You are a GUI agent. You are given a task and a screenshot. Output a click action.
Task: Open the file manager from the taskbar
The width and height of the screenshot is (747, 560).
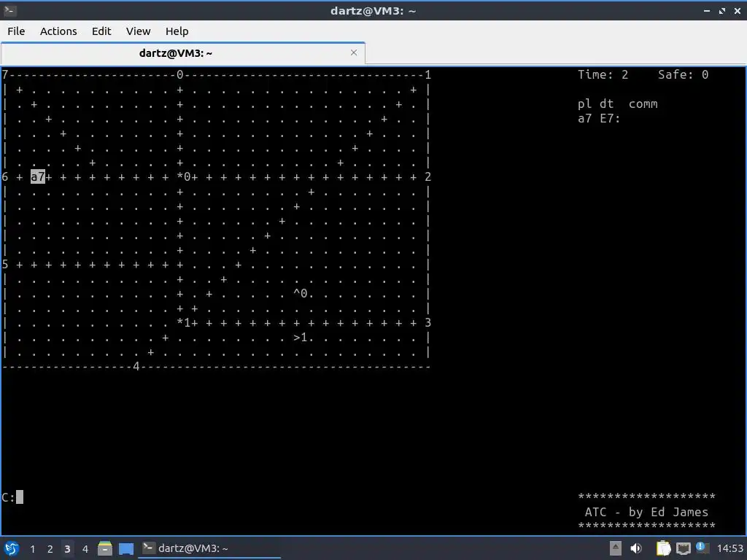pos(105,548)
